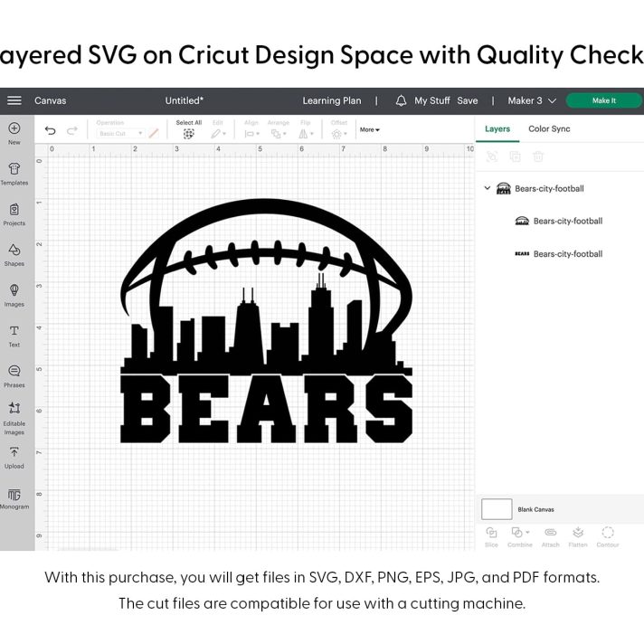Click the pen color swatch beside Operation
644x644 pixels.
tap(154, 134)
